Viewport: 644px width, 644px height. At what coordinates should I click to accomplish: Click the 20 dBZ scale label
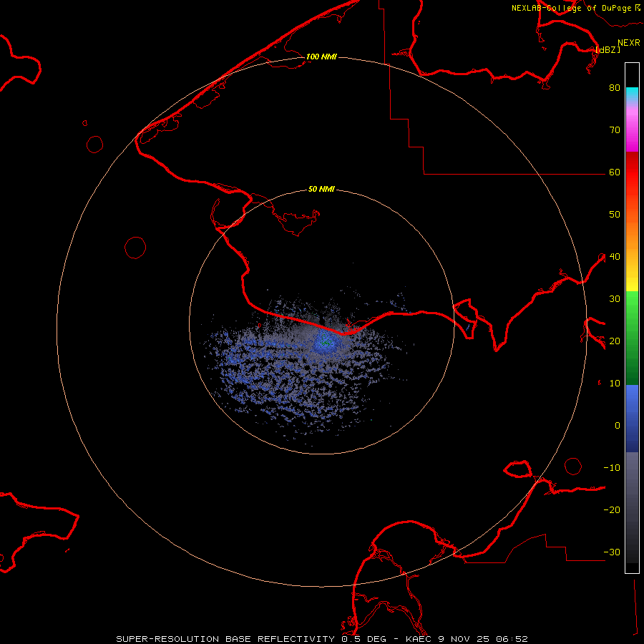click(615, 341)
